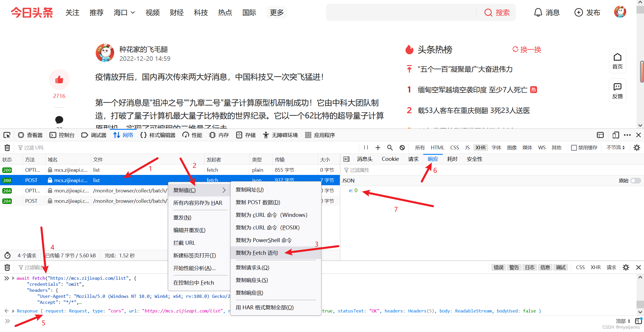The image size is (644, 332).
Task: Toggle responsive design mode icon
Action: click(x=616, y=135)
